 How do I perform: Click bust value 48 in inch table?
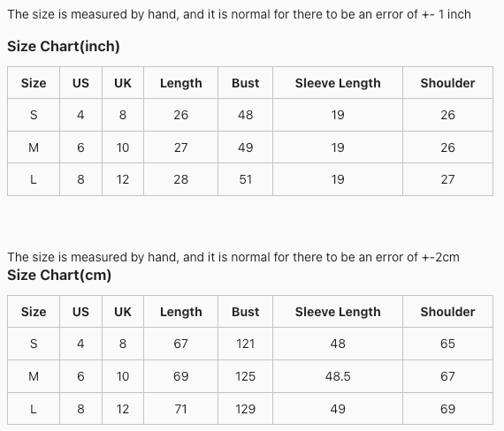point(246,115)
